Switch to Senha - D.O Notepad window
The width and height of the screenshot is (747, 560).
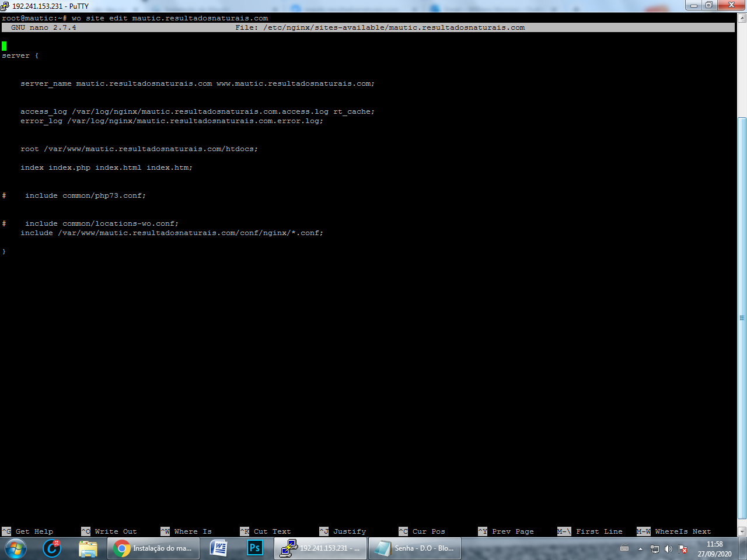click(x=415, y=548)
